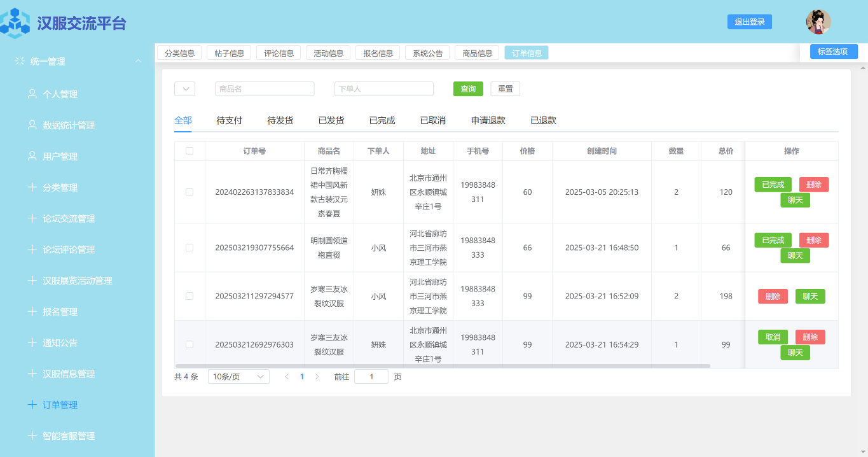Screen dimensions: 868x457
Task: Click the plus icon beside 通知公告
Action: click(x=32, y=342)
